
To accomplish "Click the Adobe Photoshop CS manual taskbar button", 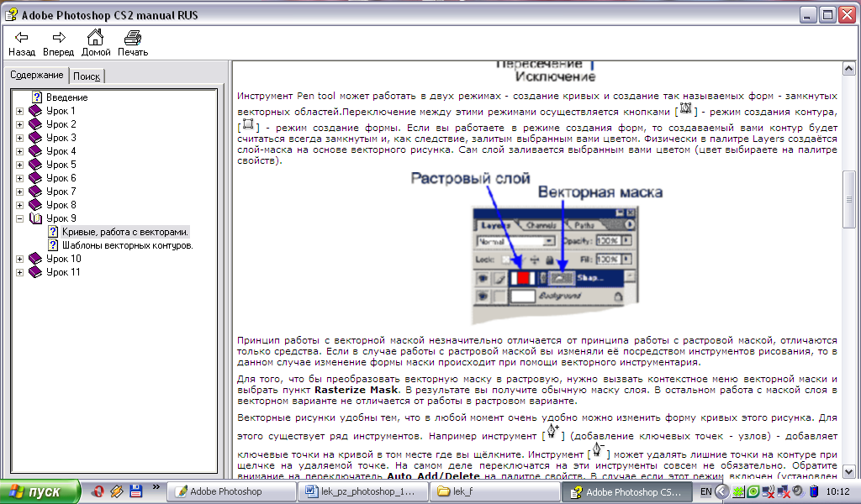I will coord(627,491).
